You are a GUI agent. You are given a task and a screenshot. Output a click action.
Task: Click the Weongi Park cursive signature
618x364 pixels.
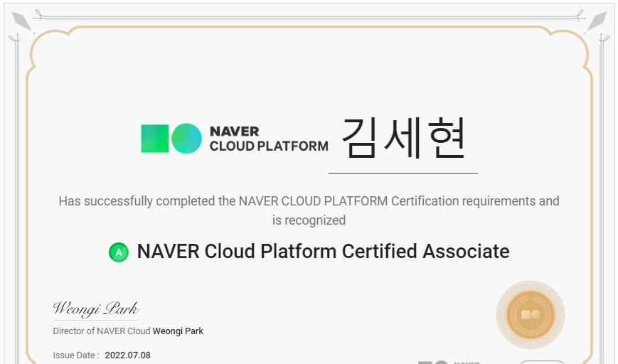click(96, 309)
